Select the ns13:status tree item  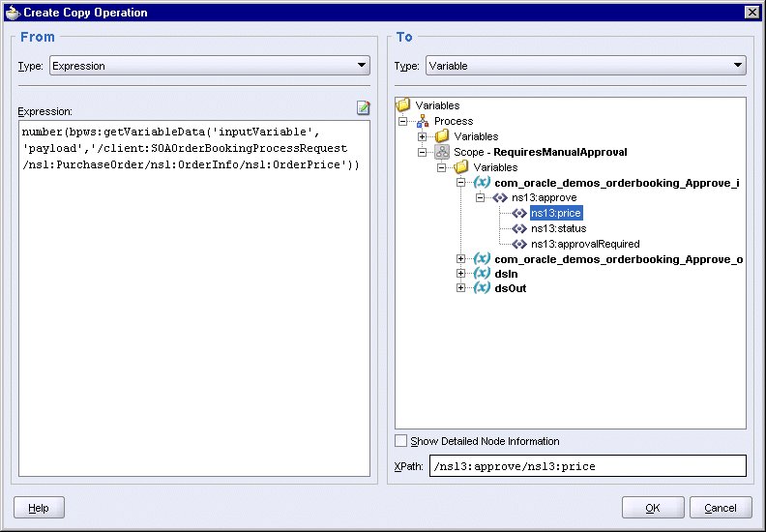pyautogui.click(x=558, y=228)
